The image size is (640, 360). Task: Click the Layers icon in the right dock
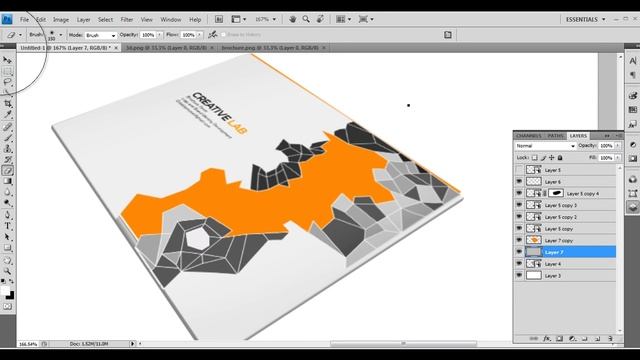click(633, 207)
